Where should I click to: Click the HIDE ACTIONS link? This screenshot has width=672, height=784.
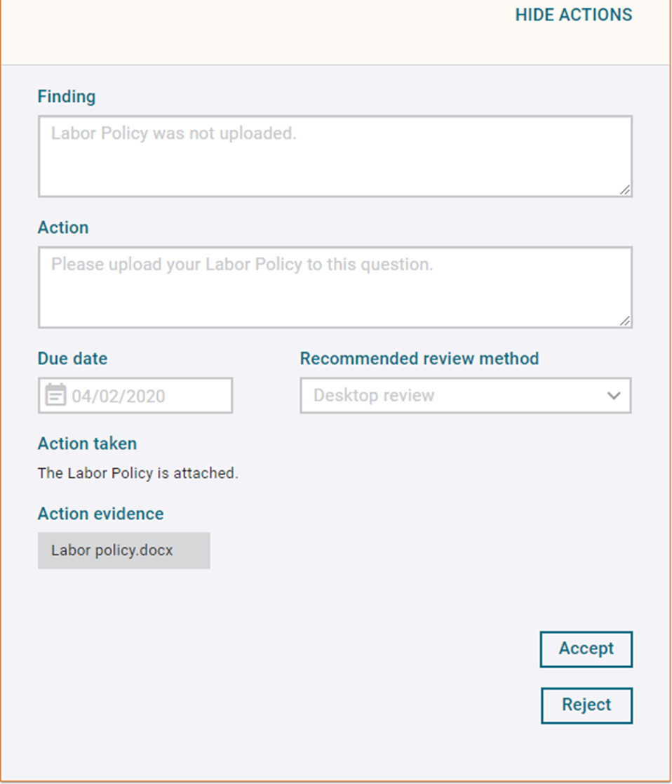[x=574, y=15]
